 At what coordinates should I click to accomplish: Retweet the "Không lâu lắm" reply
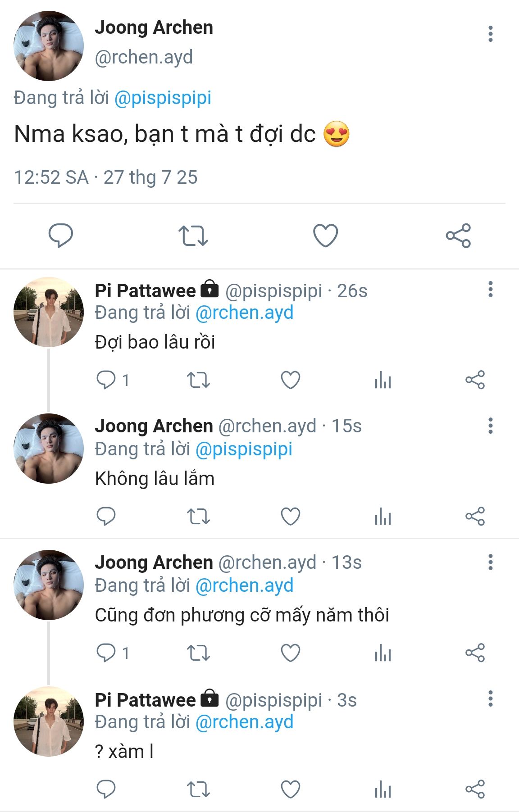click(198, 516)
